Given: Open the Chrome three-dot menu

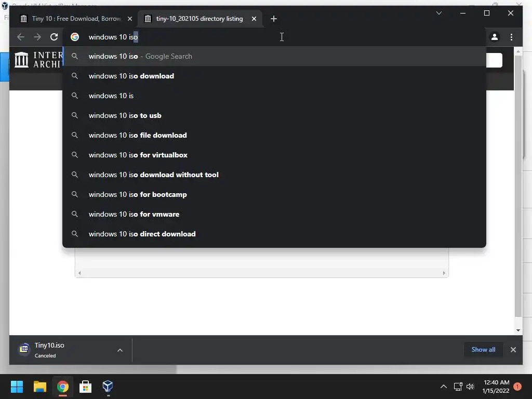Looking at the screenshot, I should [x=511, y=37].
